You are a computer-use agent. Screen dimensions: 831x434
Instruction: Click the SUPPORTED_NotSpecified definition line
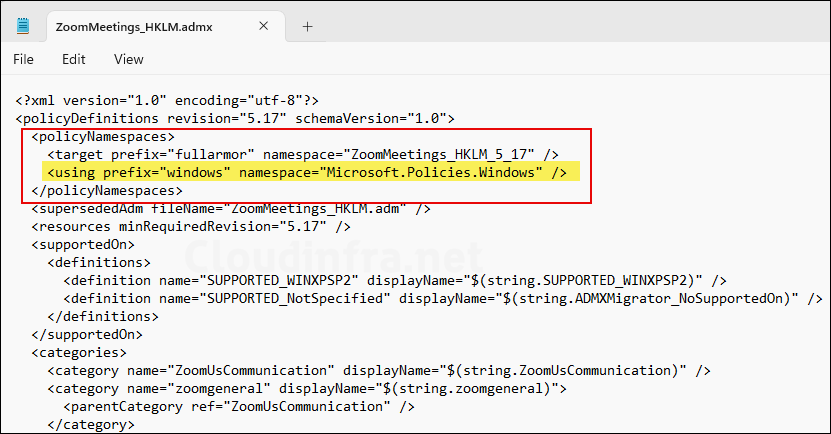coord(443,299)
